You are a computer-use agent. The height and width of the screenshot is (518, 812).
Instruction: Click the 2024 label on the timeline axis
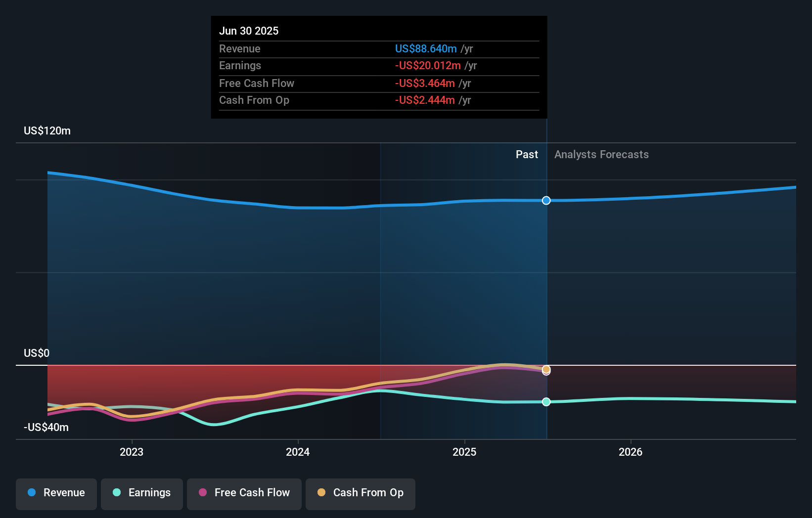tap(298, 451)
